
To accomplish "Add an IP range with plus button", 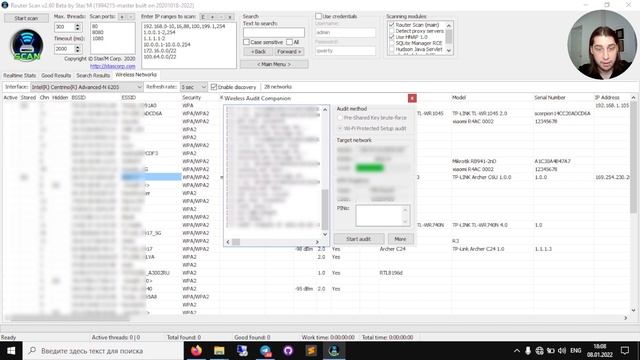I will pos(212,17).
